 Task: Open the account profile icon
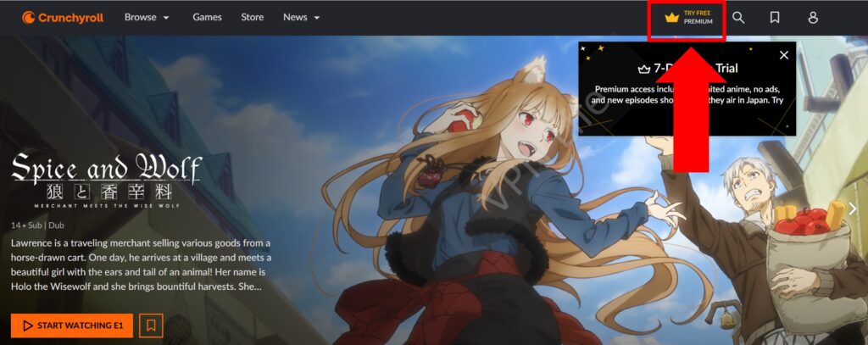[813, 17]
